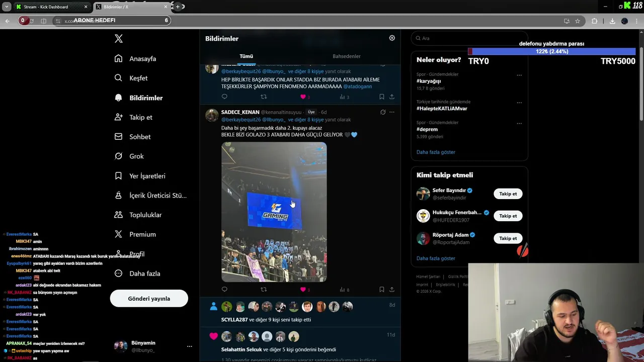Screen dimensions: 644x362
Task: Click the donation goal progress bar
Action: coord(552,51)
